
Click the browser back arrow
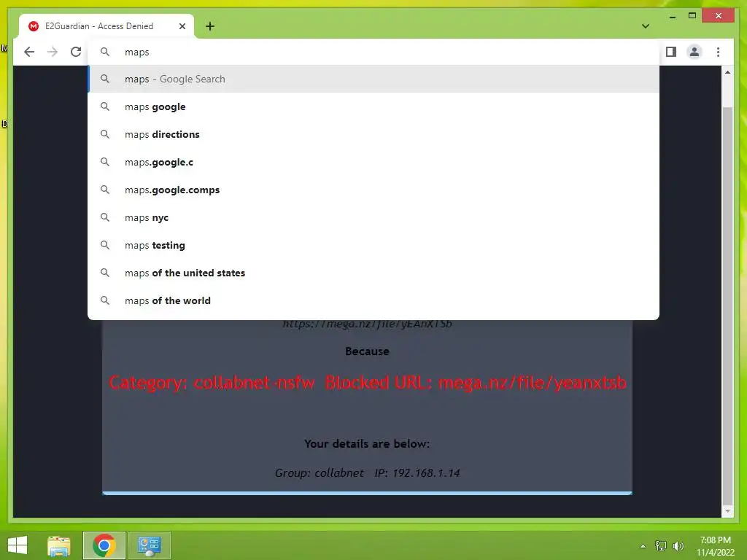coord(29,52)
